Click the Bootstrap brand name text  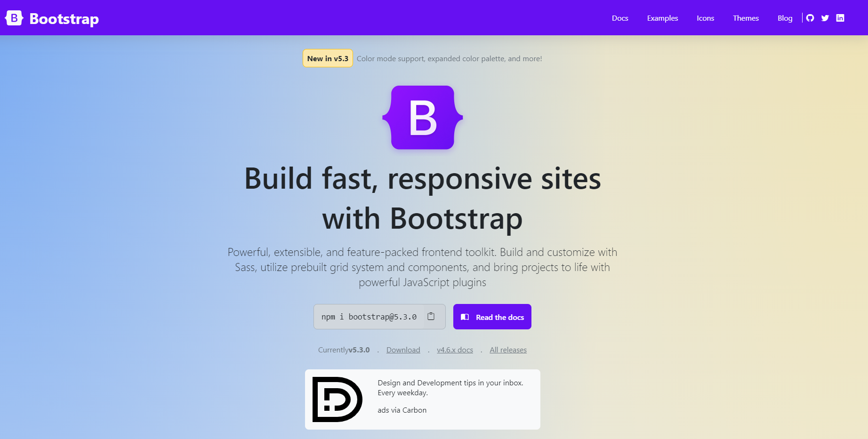[64, 19]
